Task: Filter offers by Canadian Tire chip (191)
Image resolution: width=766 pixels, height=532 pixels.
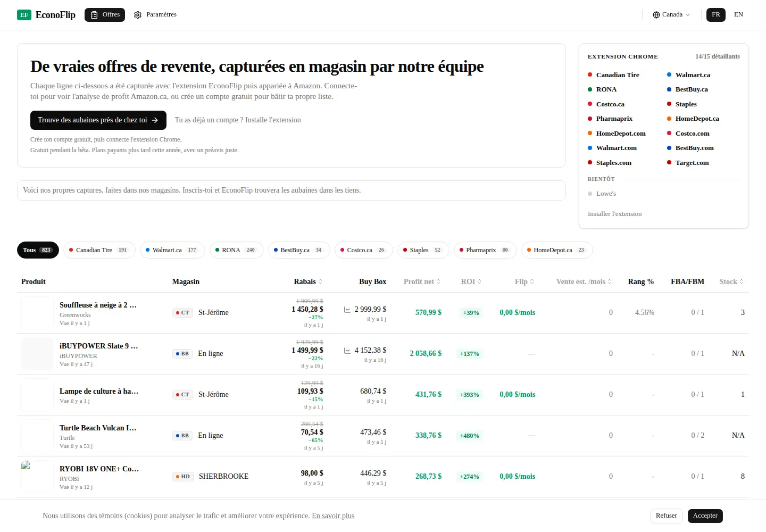Action: pyautogui.click(x=99, y=250)
